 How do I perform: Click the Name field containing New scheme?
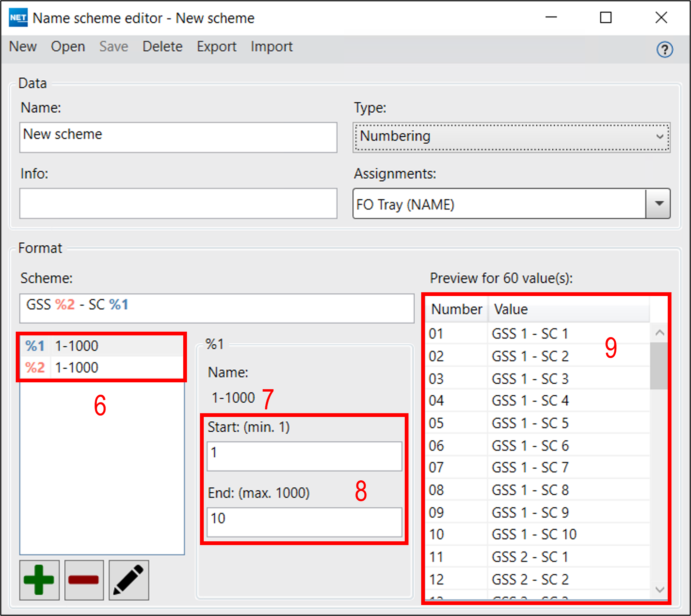click(x=178, y=137)
